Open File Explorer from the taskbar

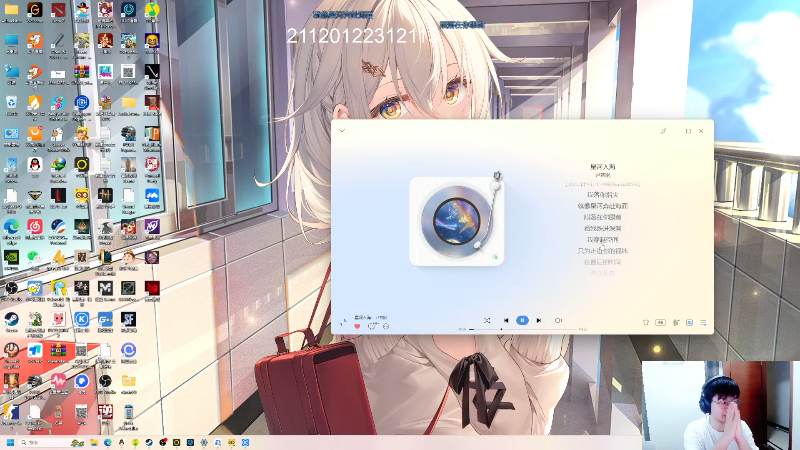coord(94,442)
